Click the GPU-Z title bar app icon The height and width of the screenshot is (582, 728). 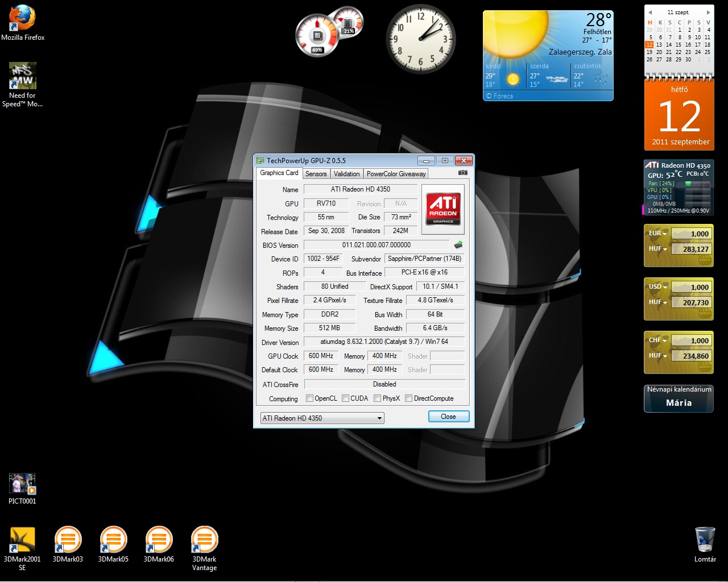[x=260, y=161]
